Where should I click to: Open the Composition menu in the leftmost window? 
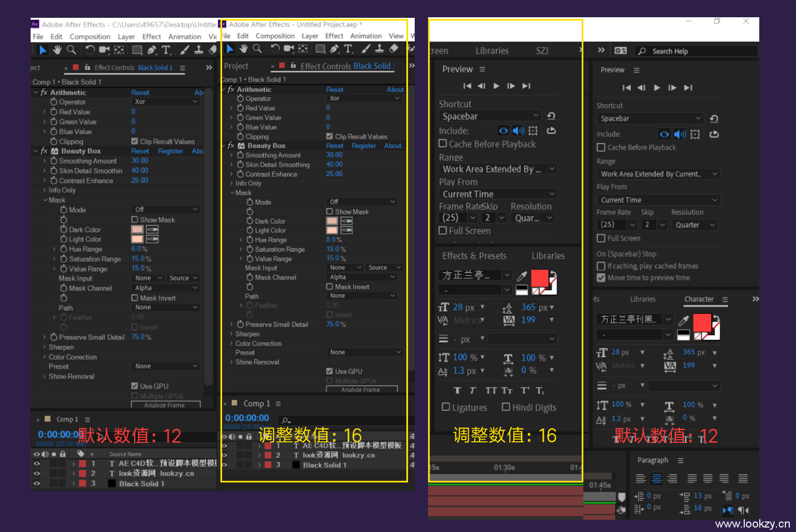90,37
